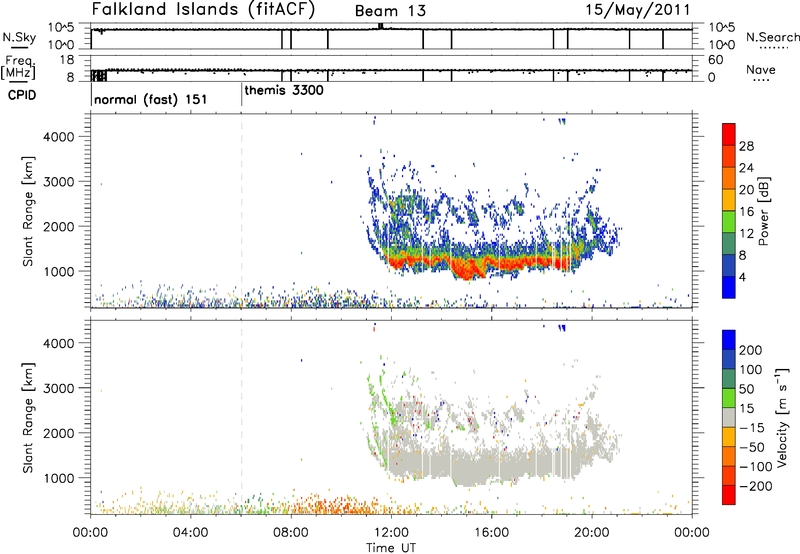This screenshot has height=554, width=800.
Task: Click the 'CPID' row label
Action: [22, 95]
